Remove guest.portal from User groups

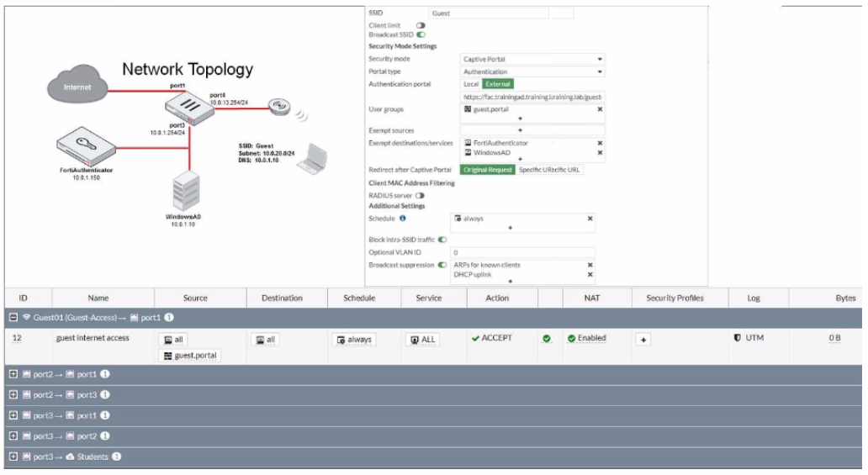point(600,109)
